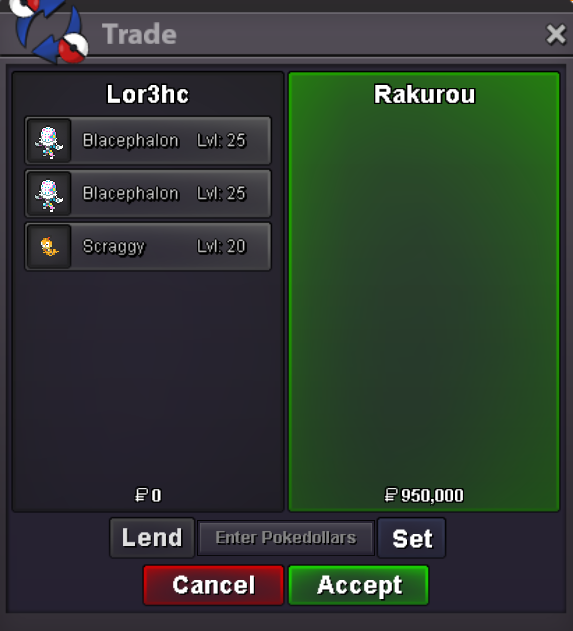Image resolution: width=573 pixels, height=631 pixels.
Task: Select the second Blacephalon Lvl 25 entry
Action: coord(148,194)
